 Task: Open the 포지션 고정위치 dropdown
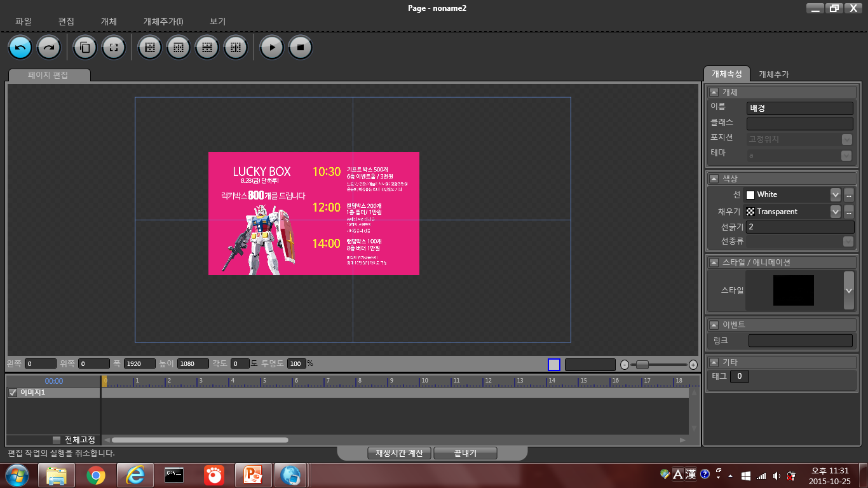846,139
